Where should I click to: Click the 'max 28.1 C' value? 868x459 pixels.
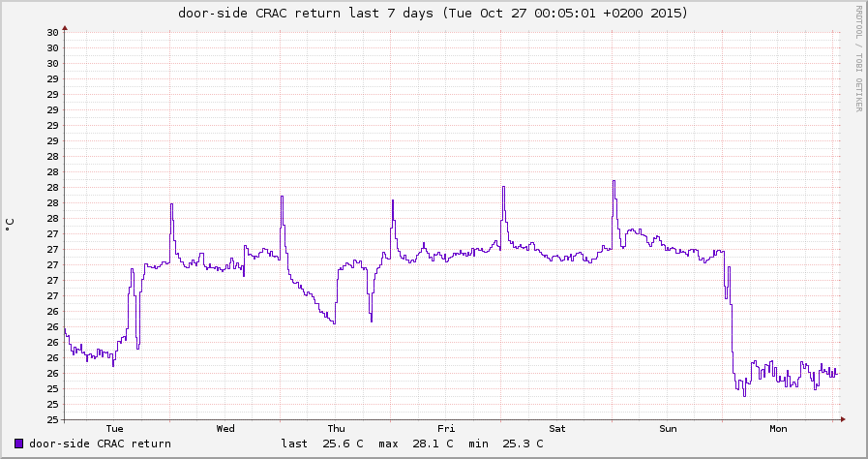click(412, 444)
